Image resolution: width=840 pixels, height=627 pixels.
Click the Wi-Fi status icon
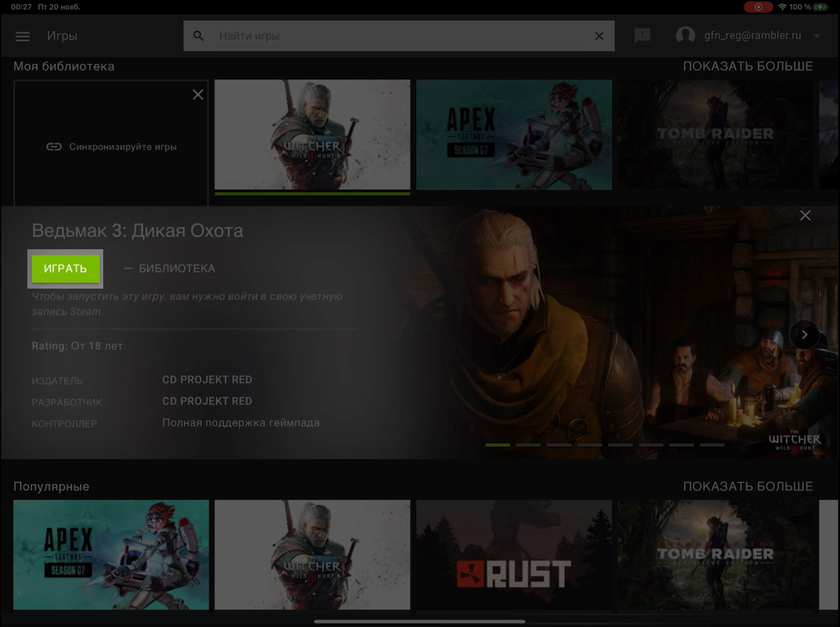coord(782,7)
